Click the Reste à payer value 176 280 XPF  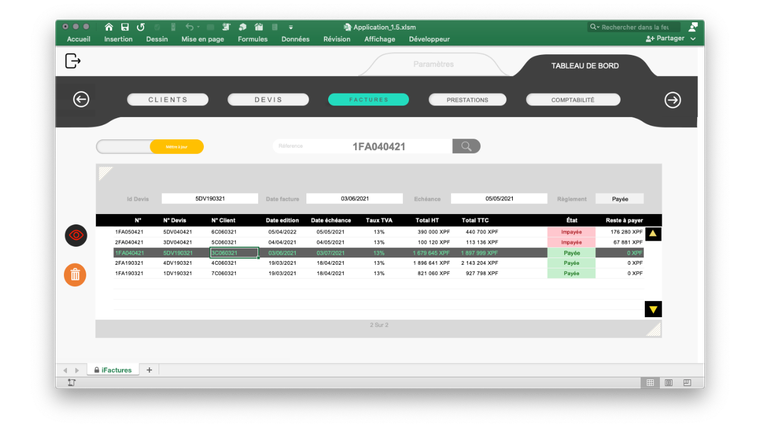click(626, 232)
